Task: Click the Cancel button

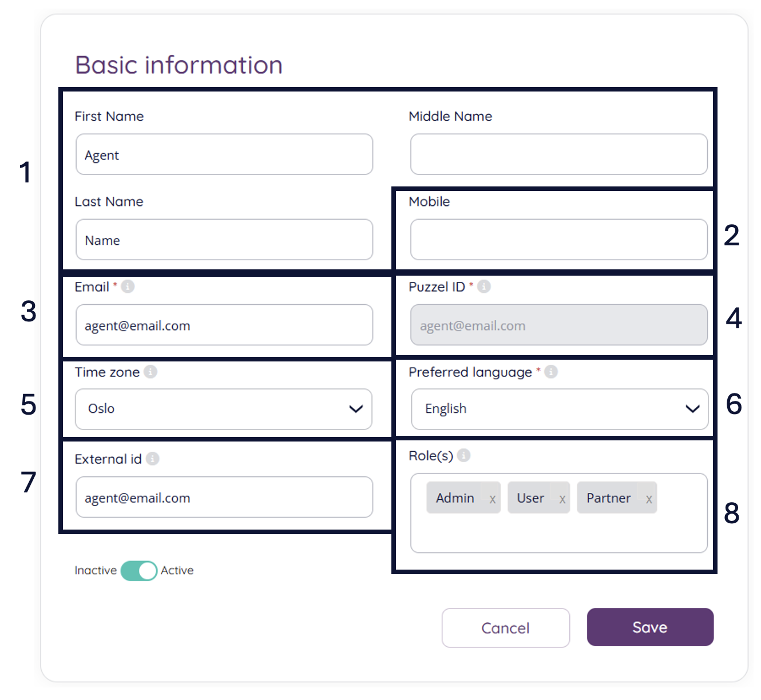Action: click(505, 627)
